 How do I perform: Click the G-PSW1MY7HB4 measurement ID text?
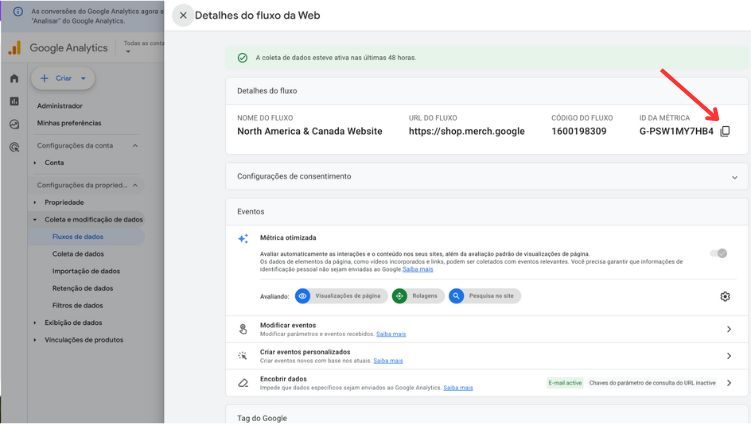pyautogui.click(x=676, y=131)
